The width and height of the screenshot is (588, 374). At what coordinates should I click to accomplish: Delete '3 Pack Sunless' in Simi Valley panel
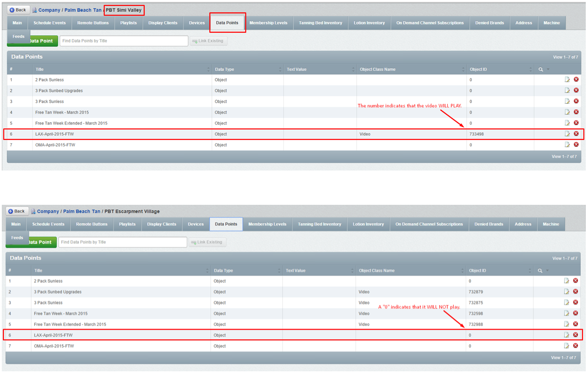click(x=576, y=101)
